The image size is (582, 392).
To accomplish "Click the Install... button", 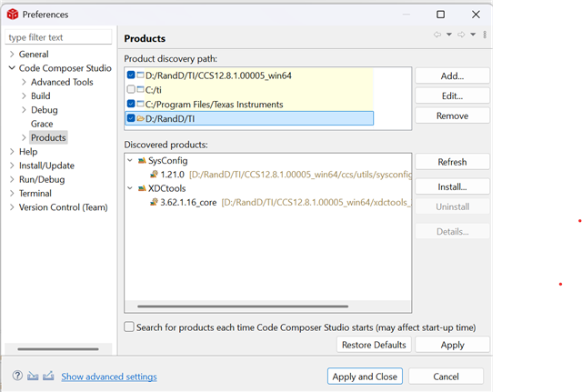I will [452, 186].
